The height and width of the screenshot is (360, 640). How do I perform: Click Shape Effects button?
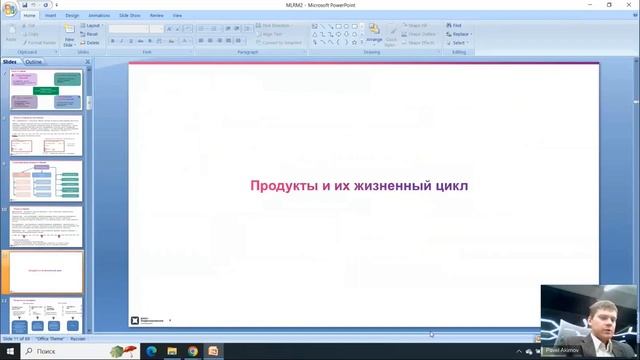(x=418, y=43)
